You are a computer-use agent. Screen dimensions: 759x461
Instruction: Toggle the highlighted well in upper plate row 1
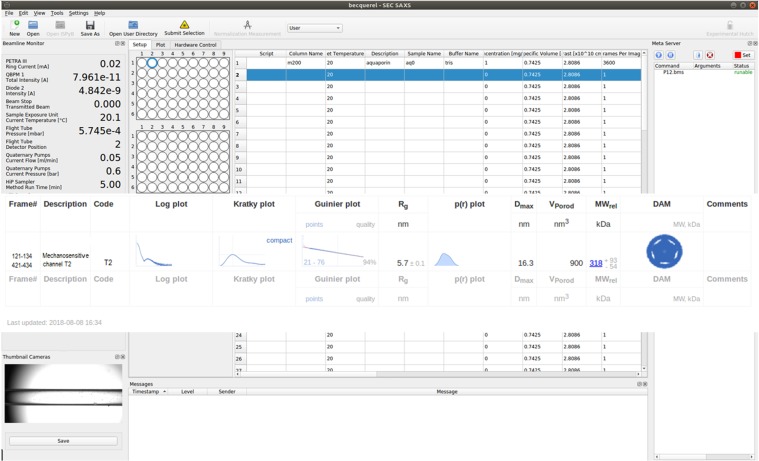[x=152, y=63]
